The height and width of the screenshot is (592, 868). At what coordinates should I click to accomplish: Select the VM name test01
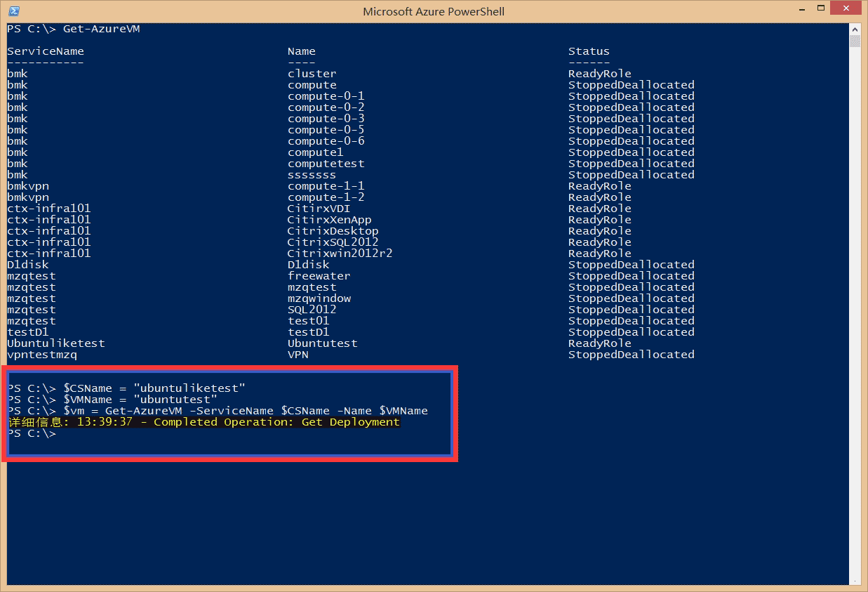point(309,321)
